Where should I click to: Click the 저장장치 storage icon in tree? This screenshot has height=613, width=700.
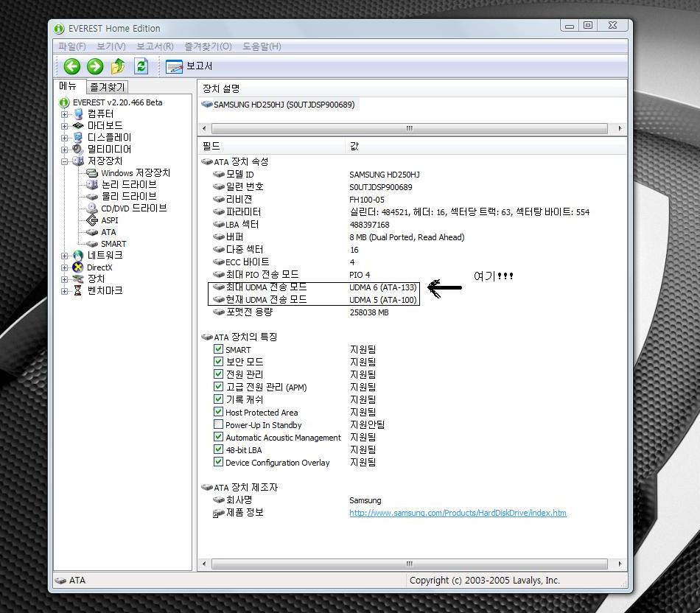tap(78, 161)
